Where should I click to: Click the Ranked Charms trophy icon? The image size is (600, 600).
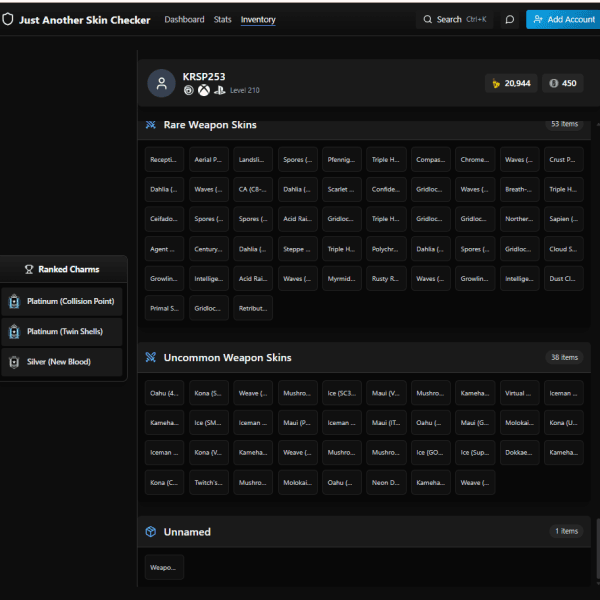[x=29, y=269]
